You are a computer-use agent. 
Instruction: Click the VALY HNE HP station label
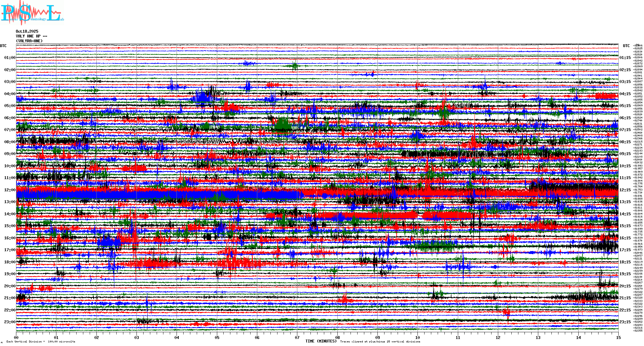click(x=31, y=36)
